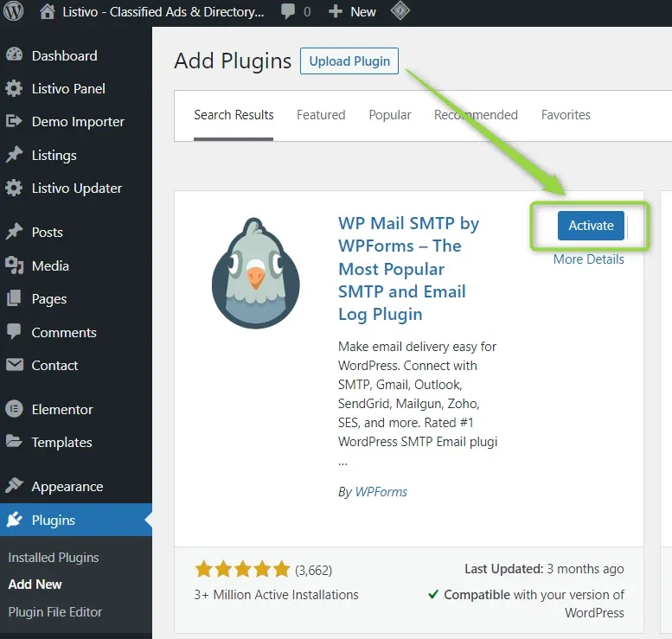This screenshot has width=672, height=639.
Task: Open the WPForms author link
Action: pos(381,491)
